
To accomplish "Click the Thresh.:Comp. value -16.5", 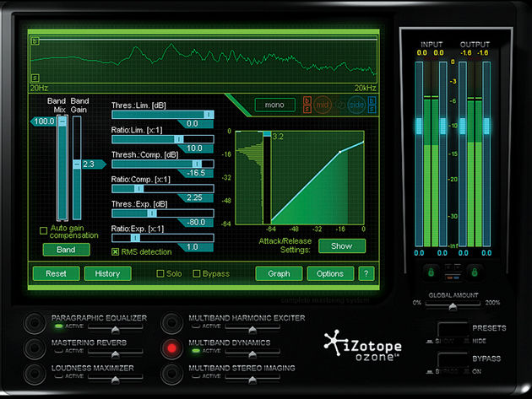I will click(197, 173).
